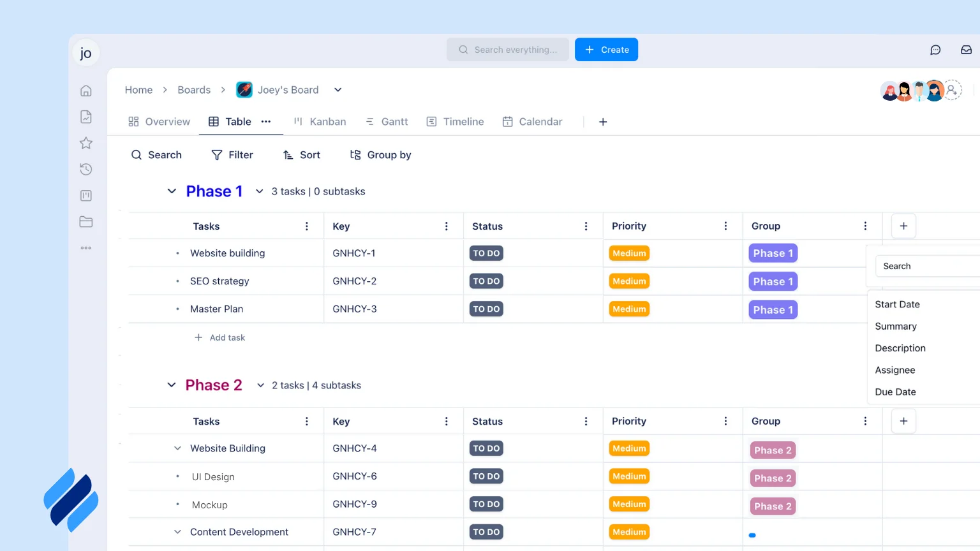Open the Kanban board icon in sidebar

coord(86,195)
